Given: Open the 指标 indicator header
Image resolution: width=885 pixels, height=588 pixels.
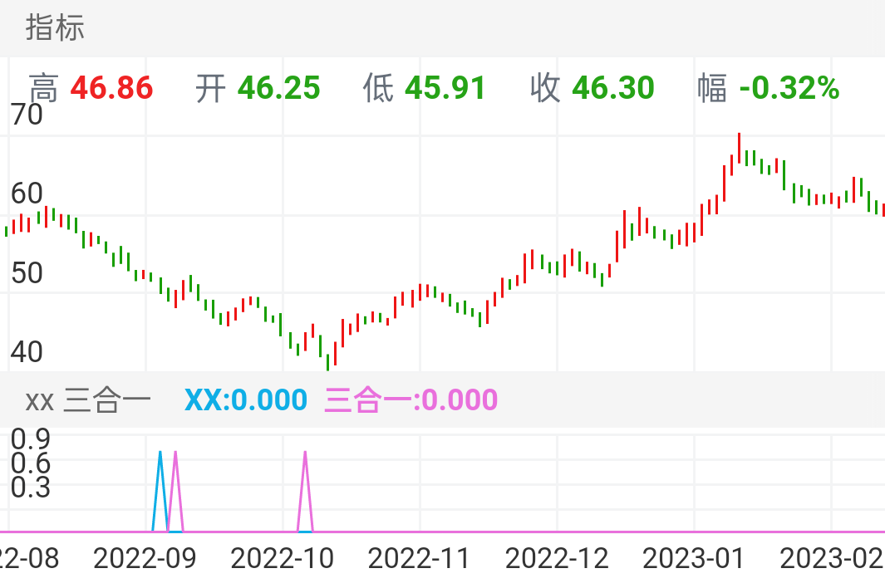Looking at the screenshot, I should coord(55,27).
